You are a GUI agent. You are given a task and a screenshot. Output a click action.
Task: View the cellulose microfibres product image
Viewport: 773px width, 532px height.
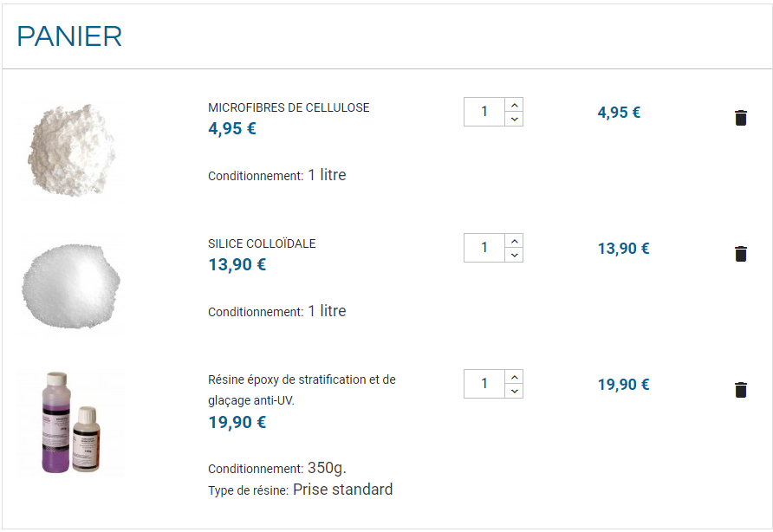click(x=71, y=149)
